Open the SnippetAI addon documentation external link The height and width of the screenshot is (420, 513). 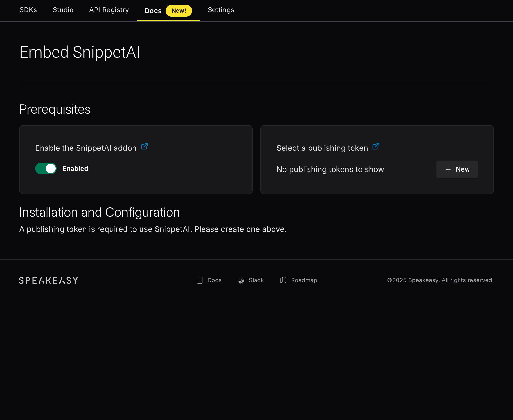click(x=144, y=147)
